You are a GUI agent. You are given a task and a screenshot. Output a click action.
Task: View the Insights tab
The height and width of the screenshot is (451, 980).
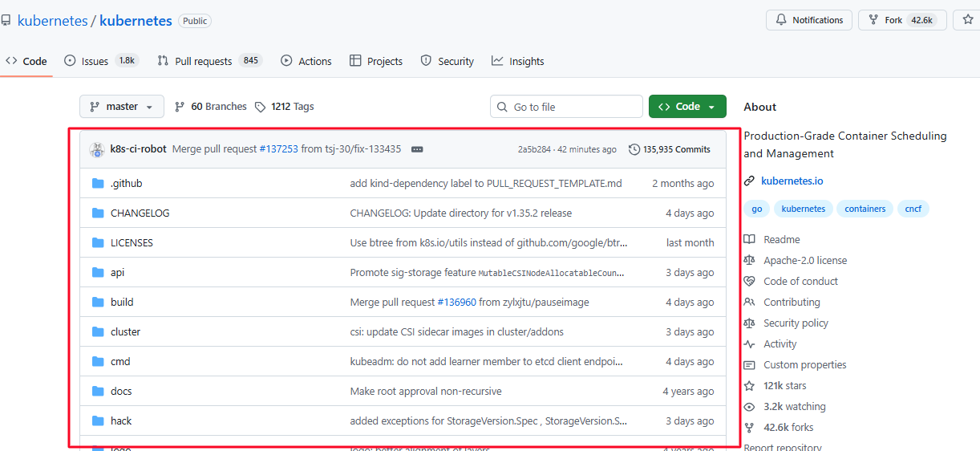pyautogui.click(x=518, y=61)
